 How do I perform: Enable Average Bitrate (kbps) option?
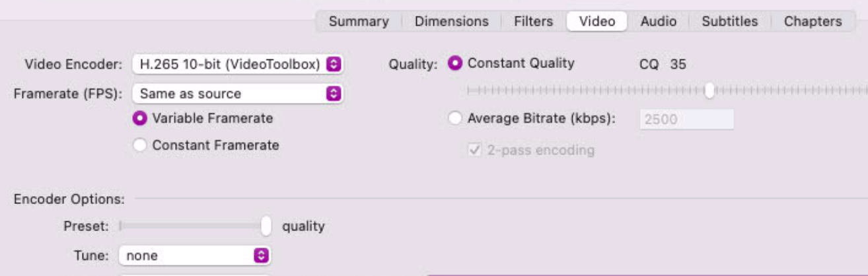tap(455, 119)
